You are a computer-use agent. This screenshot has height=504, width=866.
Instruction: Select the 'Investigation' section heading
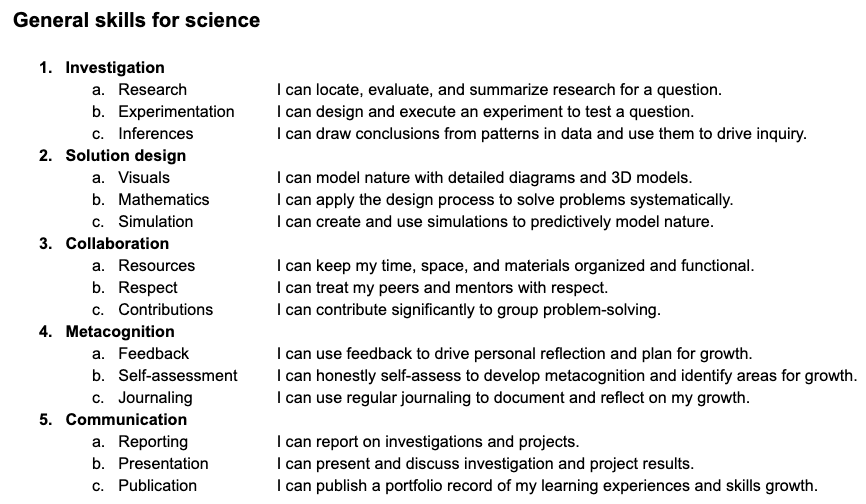[x=115, y=67]
